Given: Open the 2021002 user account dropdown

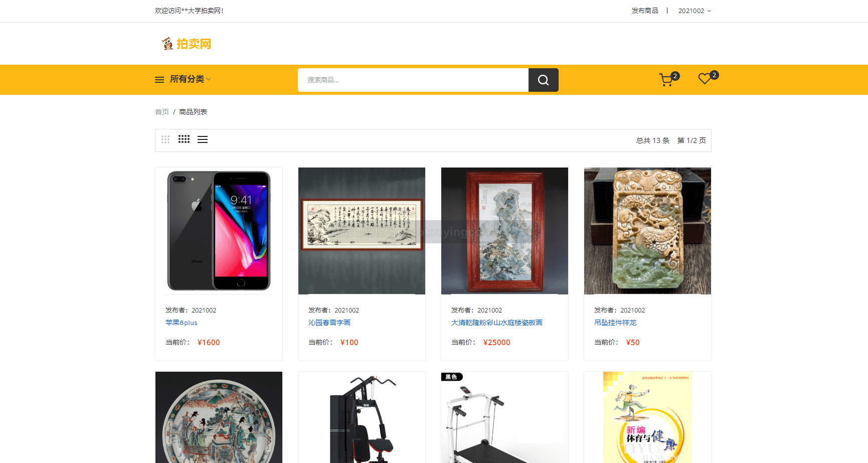Looking at the screenshot, I should coord(695,11).
